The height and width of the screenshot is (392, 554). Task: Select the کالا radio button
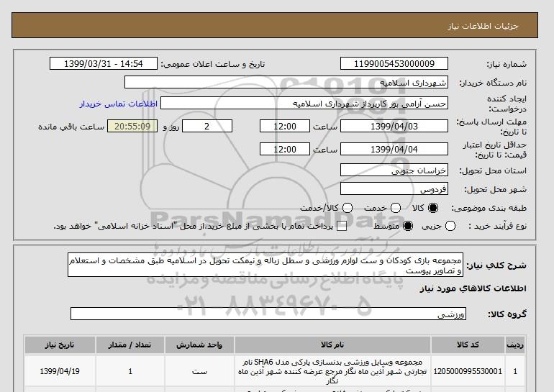point(433,208)
